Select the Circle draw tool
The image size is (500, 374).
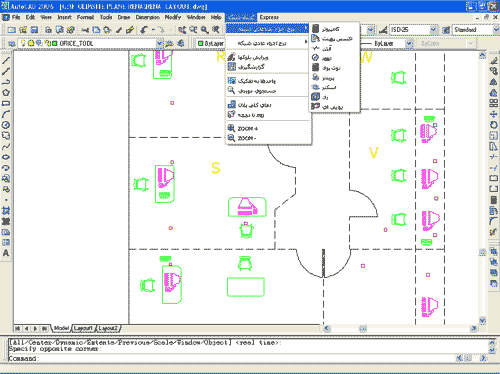(x=6, y=125)
